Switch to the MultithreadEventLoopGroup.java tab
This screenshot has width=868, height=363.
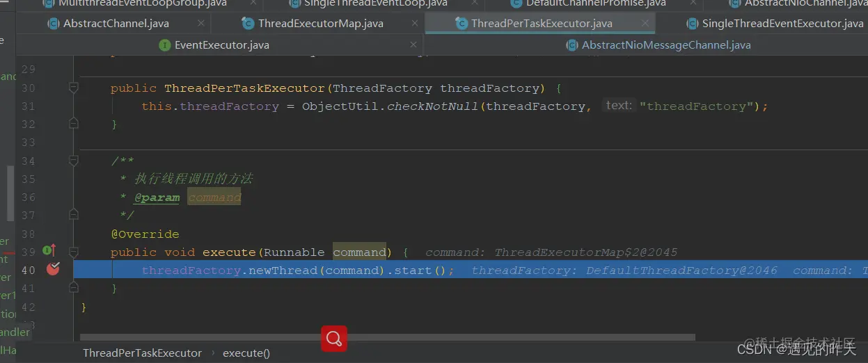click(x=134, y=3)
